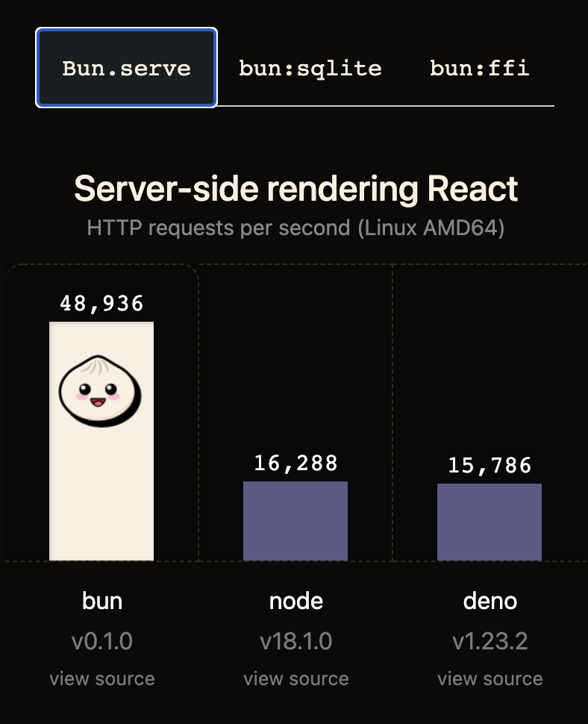This screenshot has width=588, height=724.
Task: Click the 16,288 value above node
Action: [x=296, y=464]
